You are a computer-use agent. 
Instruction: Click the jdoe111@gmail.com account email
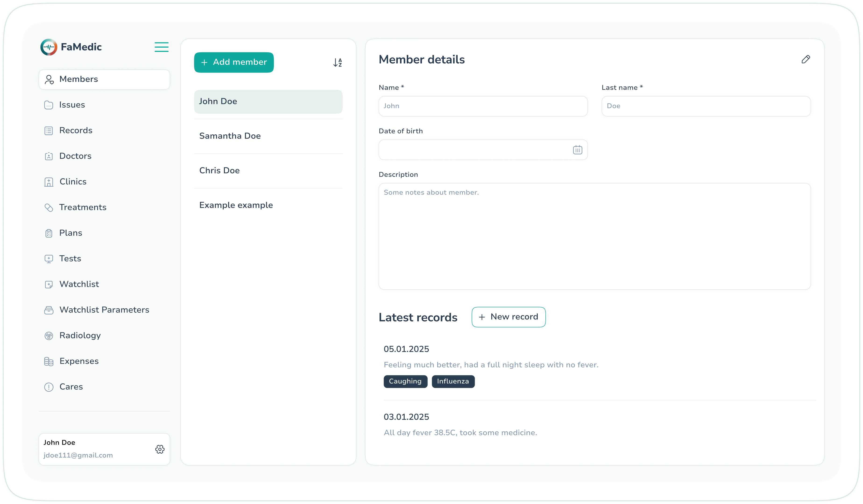(x=78, y=455)
